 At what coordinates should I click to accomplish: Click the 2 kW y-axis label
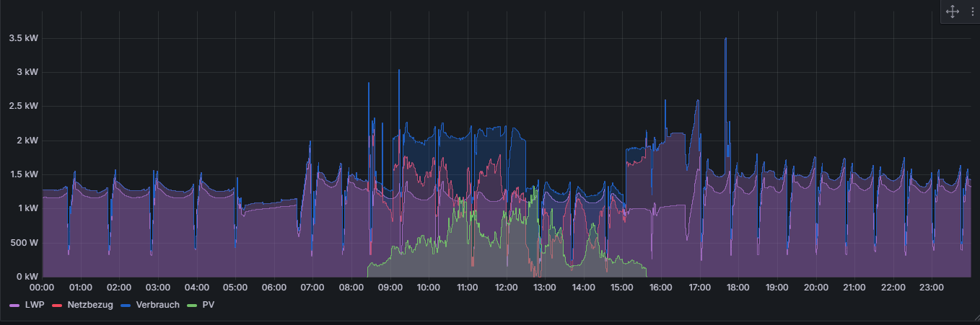[27, 140]
